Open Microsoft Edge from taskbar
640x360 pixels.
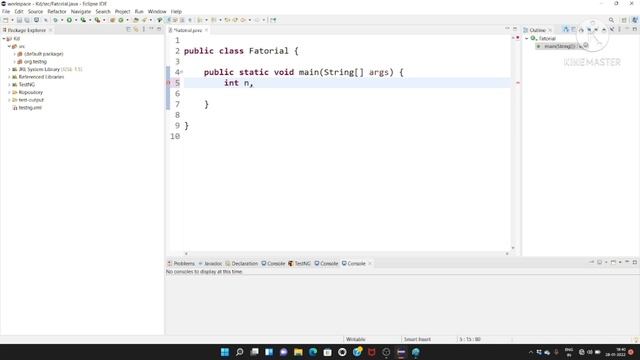[313, 352]
